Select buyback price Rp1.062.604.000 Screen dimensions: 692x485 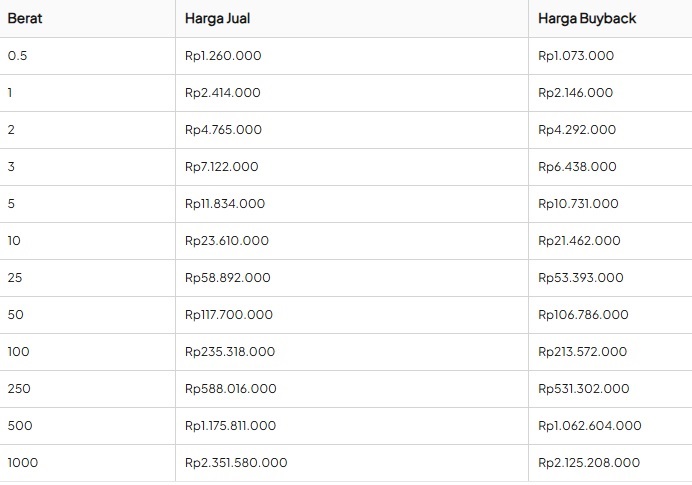(589, 426)
